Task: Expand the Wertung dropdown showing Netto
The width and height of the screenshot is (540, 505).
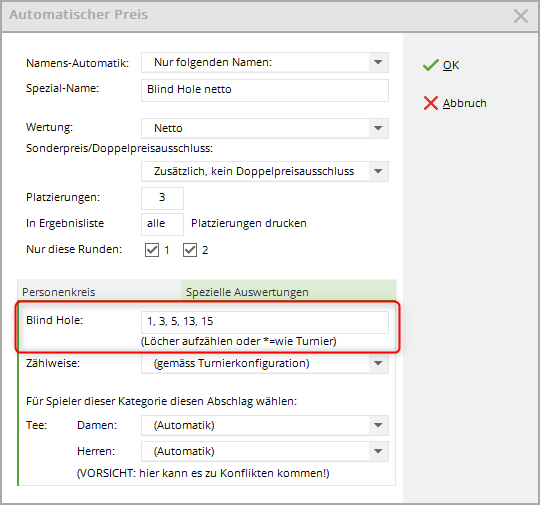Action: (378, 128)
